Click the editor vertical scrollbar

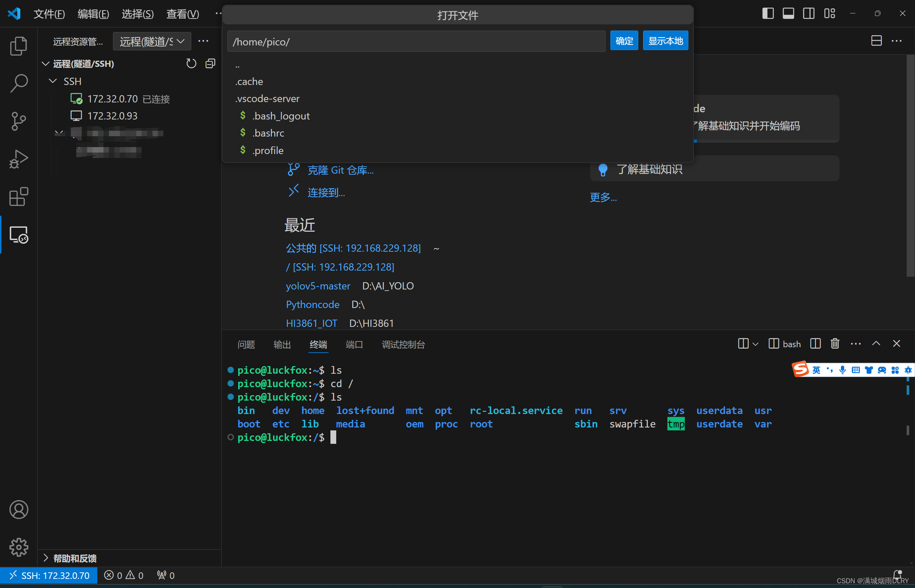pos(910,165)
